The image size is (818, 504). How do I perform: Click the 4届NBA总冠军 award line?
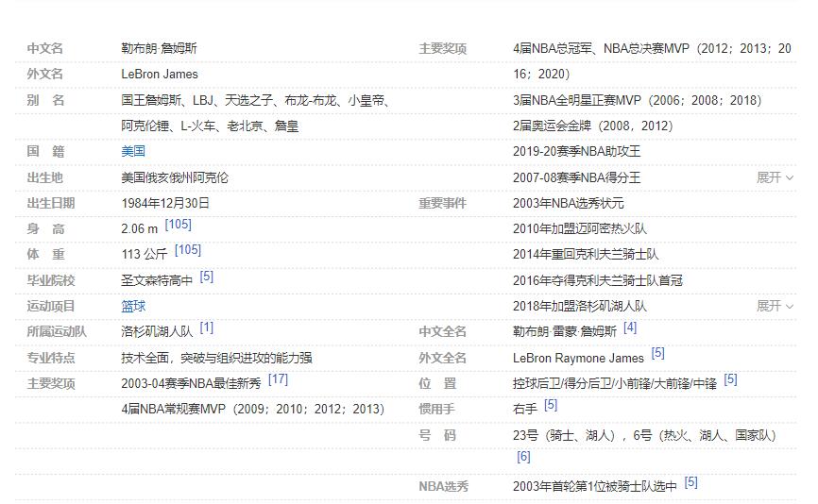[652, 48]
